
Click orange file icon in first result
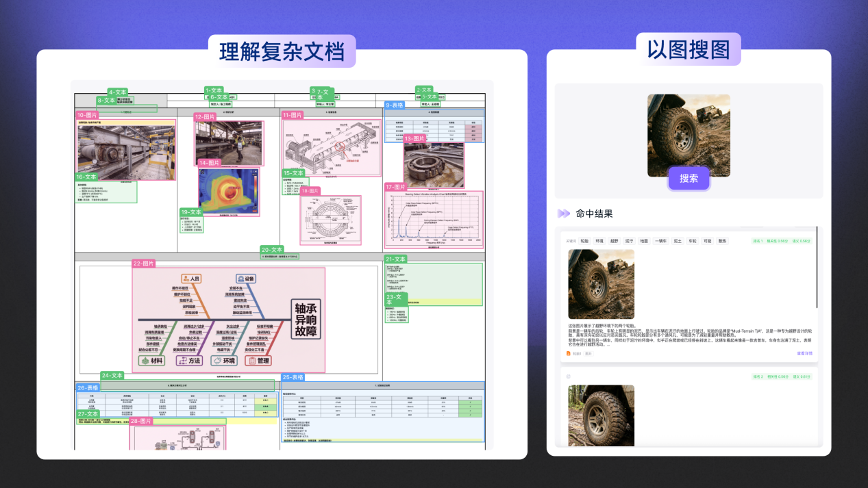(568, 354)
